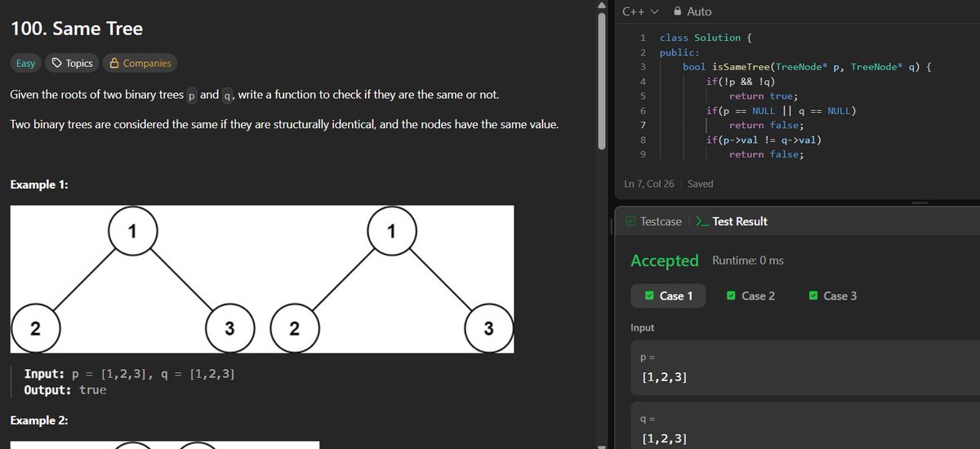Click code line 8 p->val != q->val
Image resolution: width=980 pixels, height=449 pixels.
pyautogui.click(x=763, y=140)
